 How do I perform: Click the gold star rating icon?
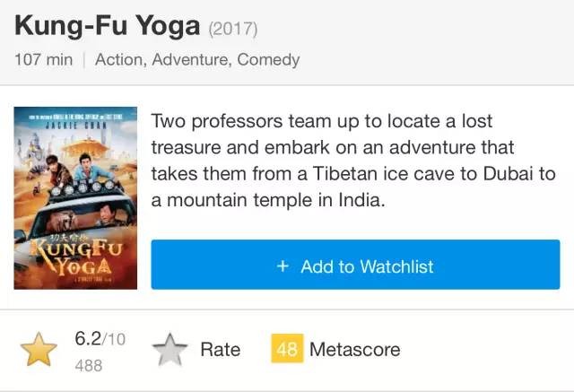(38, 350)
